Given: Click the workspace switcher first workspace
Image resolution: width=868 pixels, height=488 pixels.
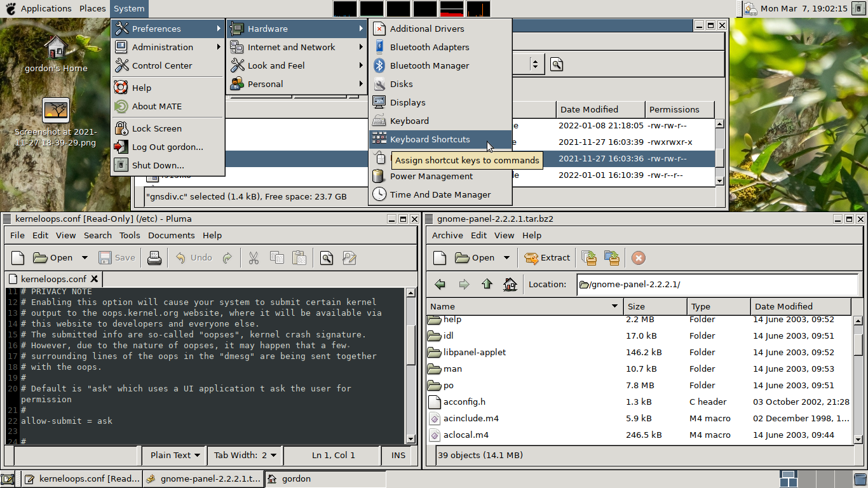Looking at the screenshot, I should [789, 479].
